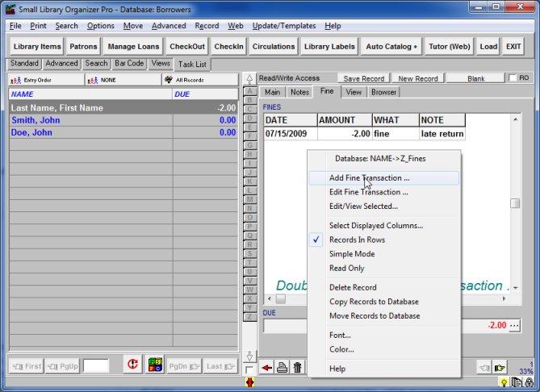Click the page number input box
Screen dimensions: 540x392
pos(96,366)
